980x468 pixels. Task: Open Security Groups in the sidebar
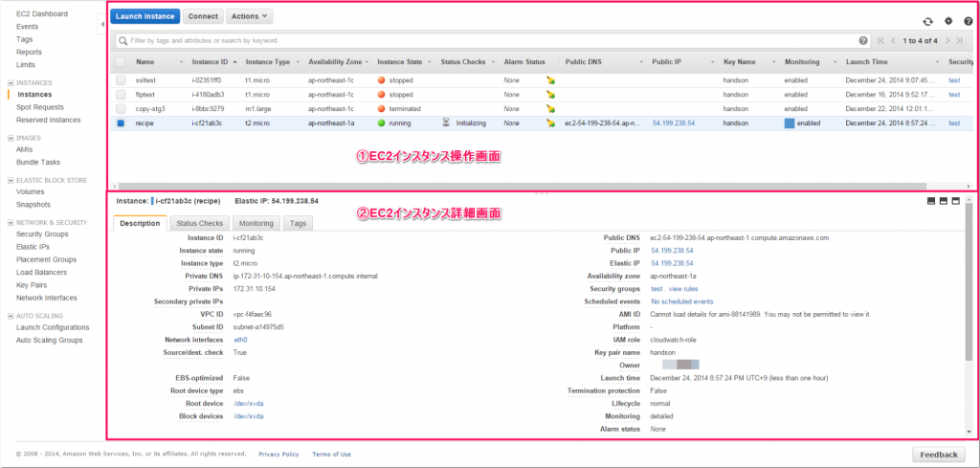pyautogui.click(x=42, y=234)
